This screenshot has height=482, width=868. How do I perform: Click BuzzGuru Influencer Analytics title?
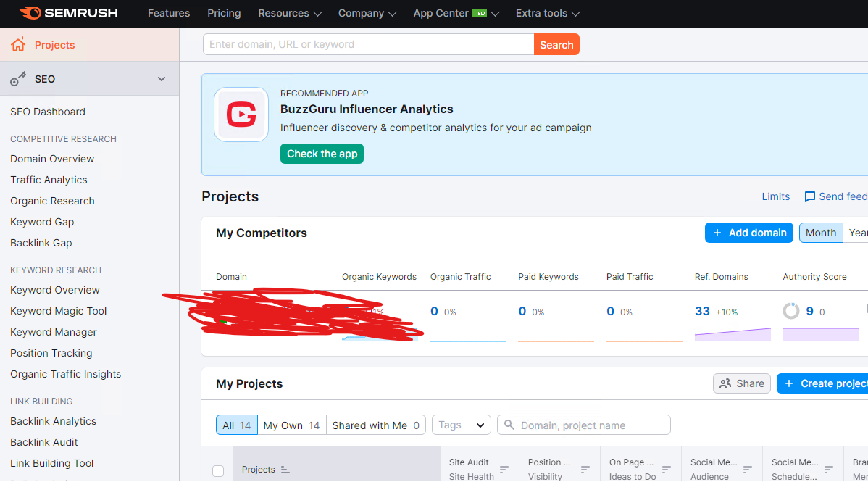tap(367, 109)
